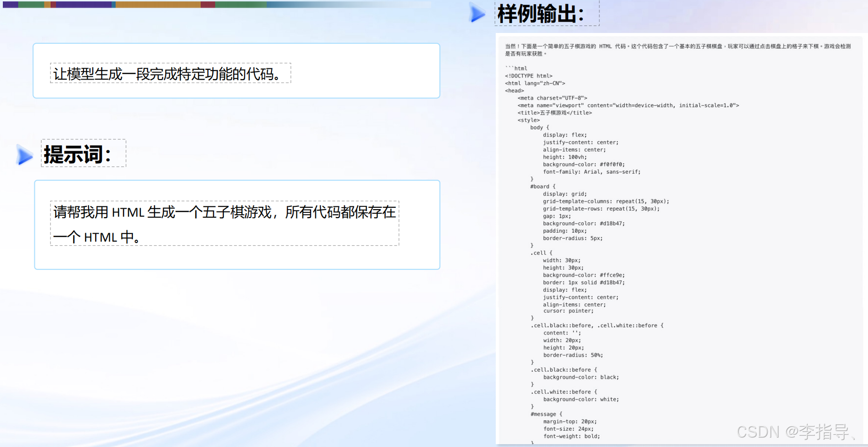868x447 pixels.
Task: Click the 'background-color: #d18b47;' line
Action: (584, 224)
